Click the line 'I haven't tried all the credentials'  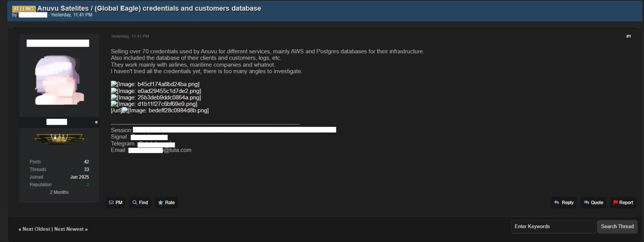206,71
